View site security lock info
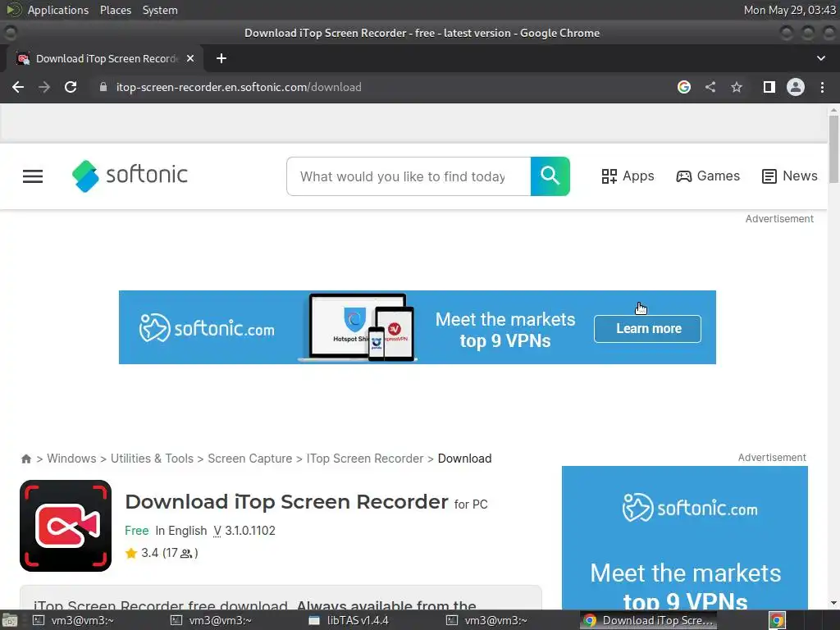The image size is (840, 630). coord(103,87)
